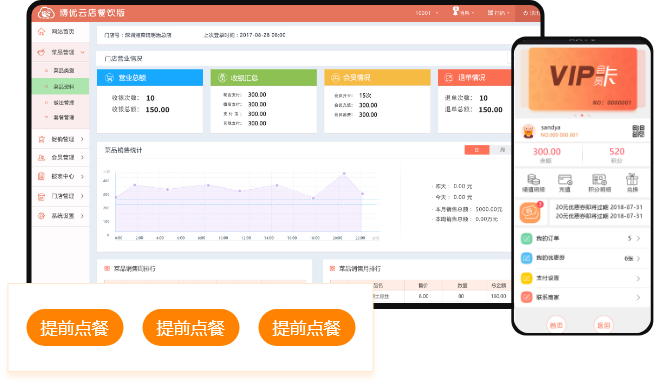Screen dimensions: 654x385
Task: Select the green highlighted submenu item
Action: [x=60, y=86]
